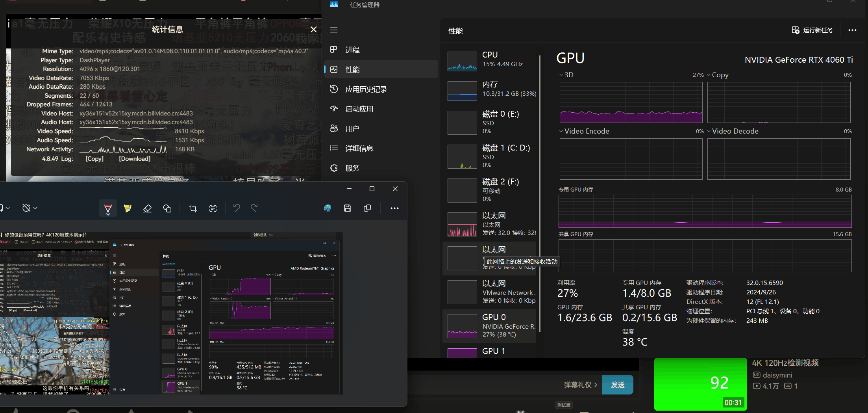Click 运行新任务 to run a new task
The width and height of the screenshot is (868, 413).
[x=812, y=30]
